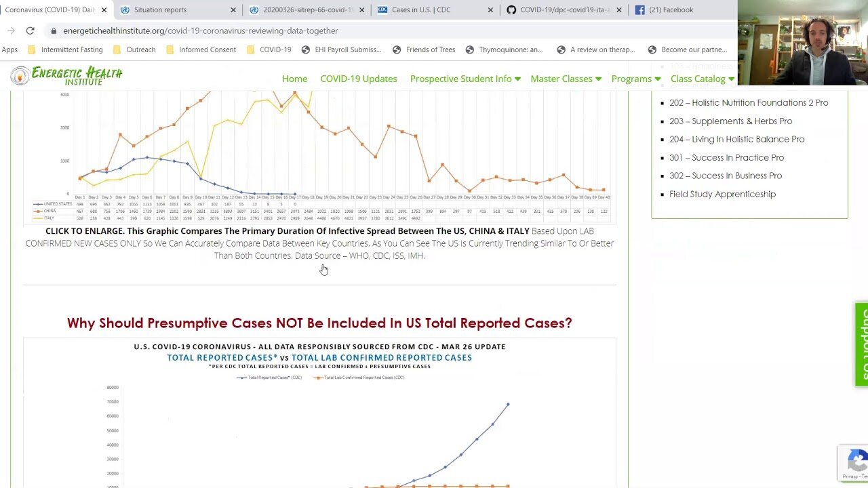Open the Intermittent Fasting bookmark folder
This screenshot has width=868, height=488.
pyautogui.click(x=65, y=49)
